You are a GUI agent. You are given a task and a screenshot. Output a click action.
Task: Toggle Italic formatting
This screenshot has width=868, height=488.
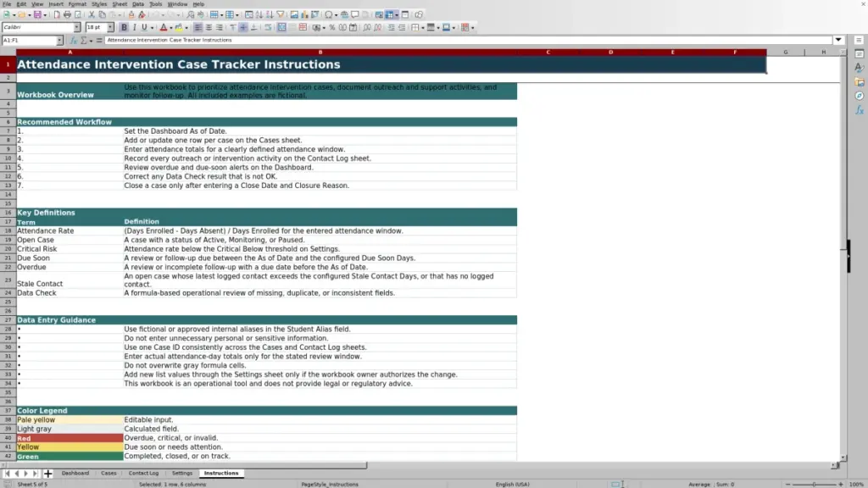[135, 27]
